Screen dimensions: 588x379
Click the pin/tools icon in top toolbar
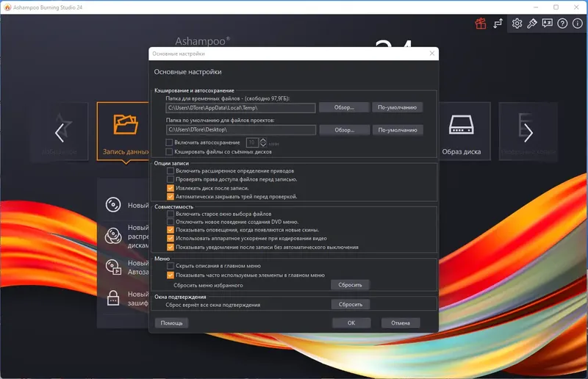pyautogui.click(x=531, y=24)
